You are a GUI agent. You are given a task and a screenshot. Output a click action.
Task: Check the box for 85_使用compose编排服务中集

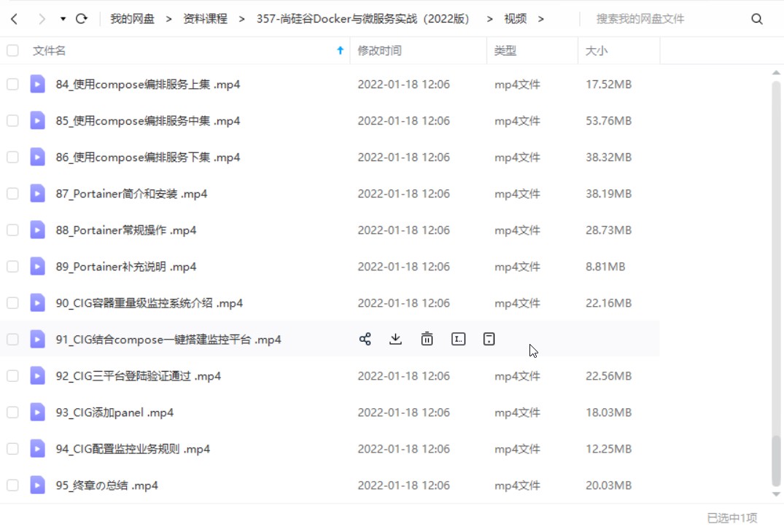click(x=12, y=120)
